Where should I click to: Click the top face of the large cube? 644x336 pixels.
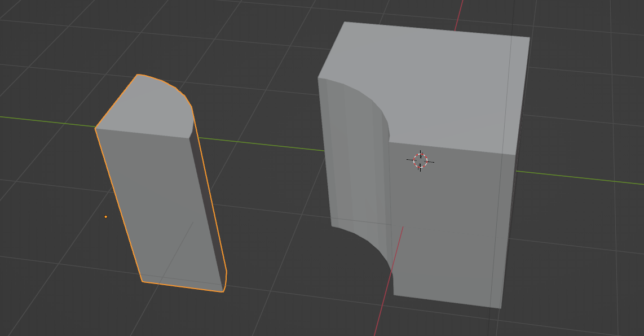440,85
